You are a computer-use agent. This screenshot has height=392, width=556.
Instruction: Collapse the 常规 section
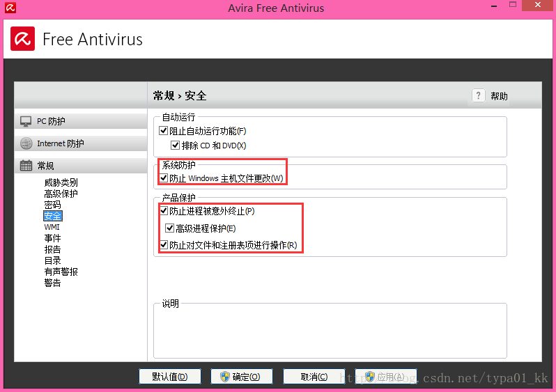tap(81, 166)
